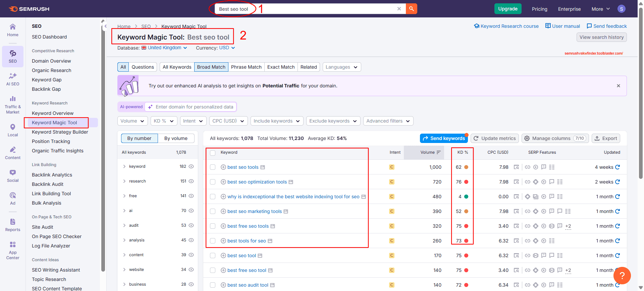Toggle eye icon for 'keyword' group

[x=191, y=166]
